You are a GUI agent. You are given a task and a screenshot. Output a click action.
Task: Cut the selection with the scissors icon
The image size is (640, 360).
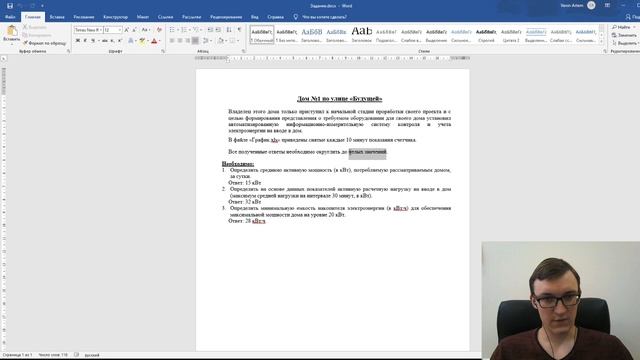[25, 27]
